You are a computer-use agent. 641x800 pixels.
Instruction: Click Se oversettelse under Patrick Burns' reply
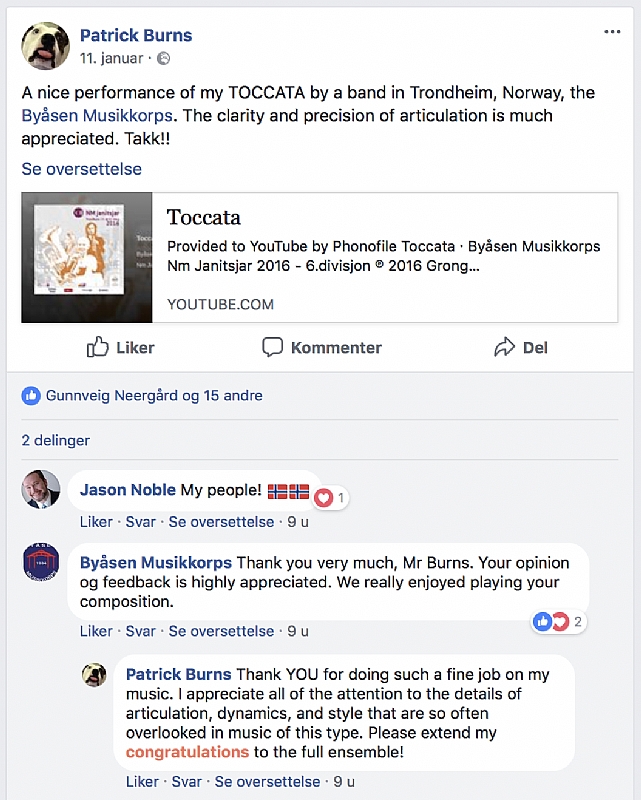(x=267, y=782)
